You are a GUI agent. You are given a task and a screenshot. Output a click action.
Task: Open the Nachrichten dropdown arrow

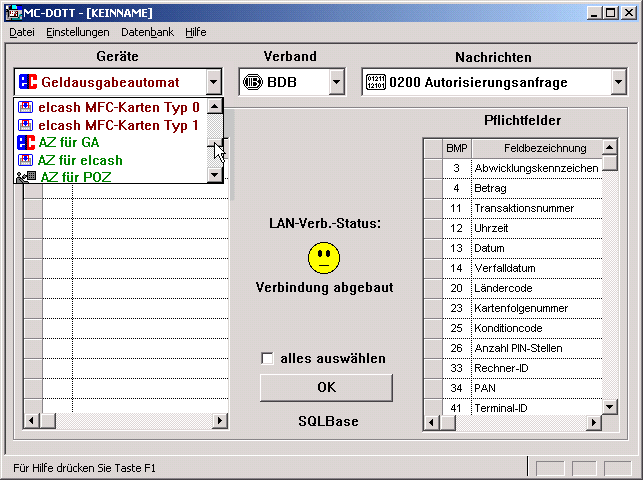(619, 82)
